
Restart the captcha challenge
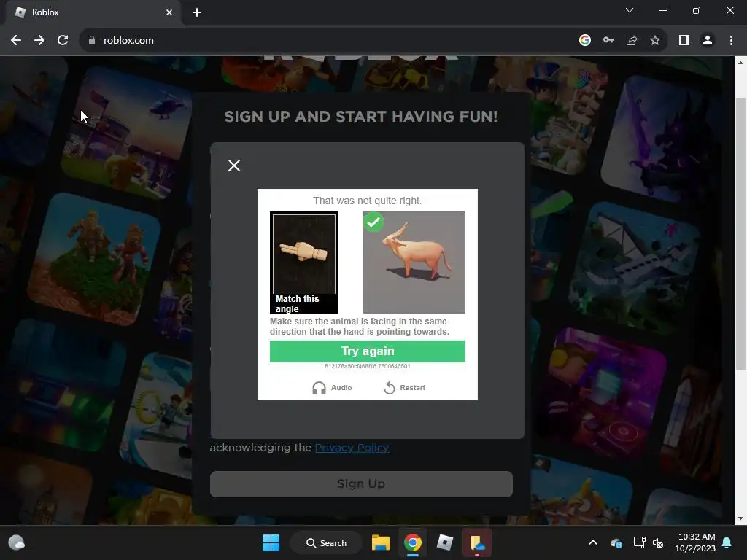tap(404, 388)
